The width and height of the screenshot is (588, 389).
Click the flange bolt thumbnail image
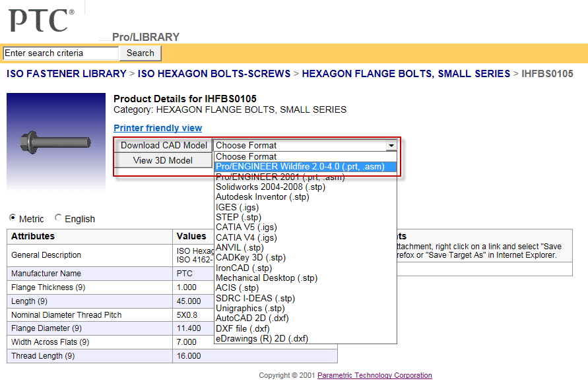click(x=55, y=141)
